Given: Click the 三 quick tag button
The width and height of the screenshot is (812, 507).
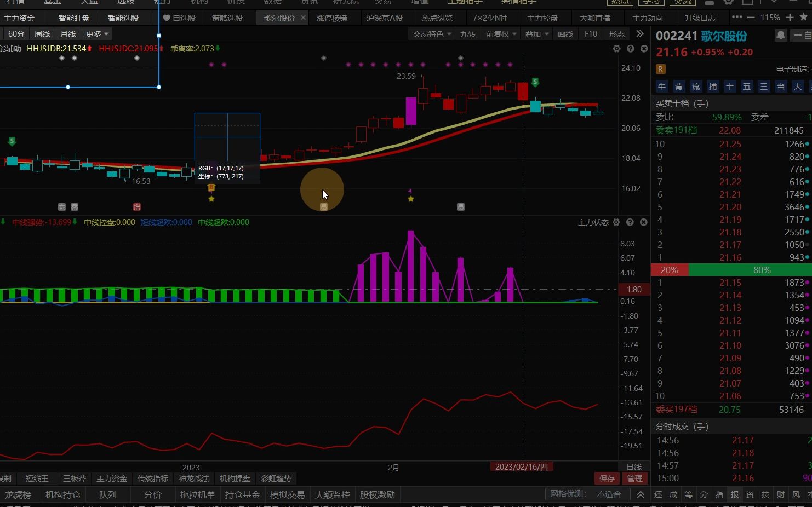Looking at the screenshot, I should point(764,87).
